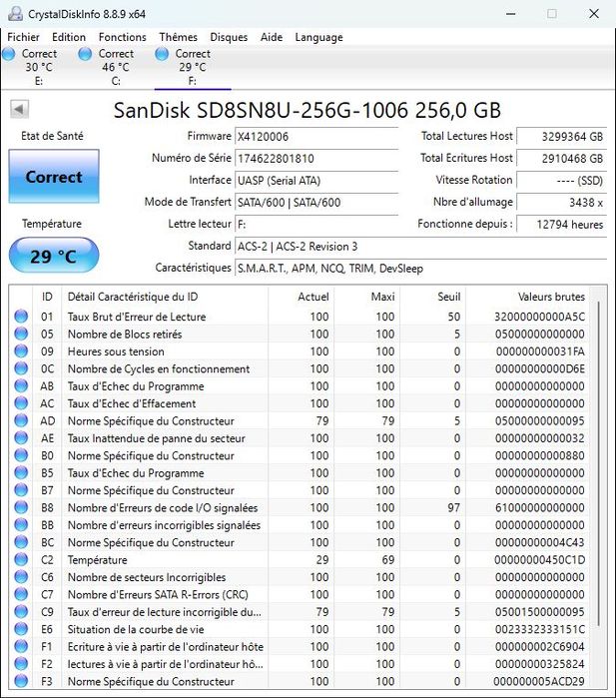Click status orb for ID 0C row
The width and height of the screenshot is (616, 698).
point(21,368)
